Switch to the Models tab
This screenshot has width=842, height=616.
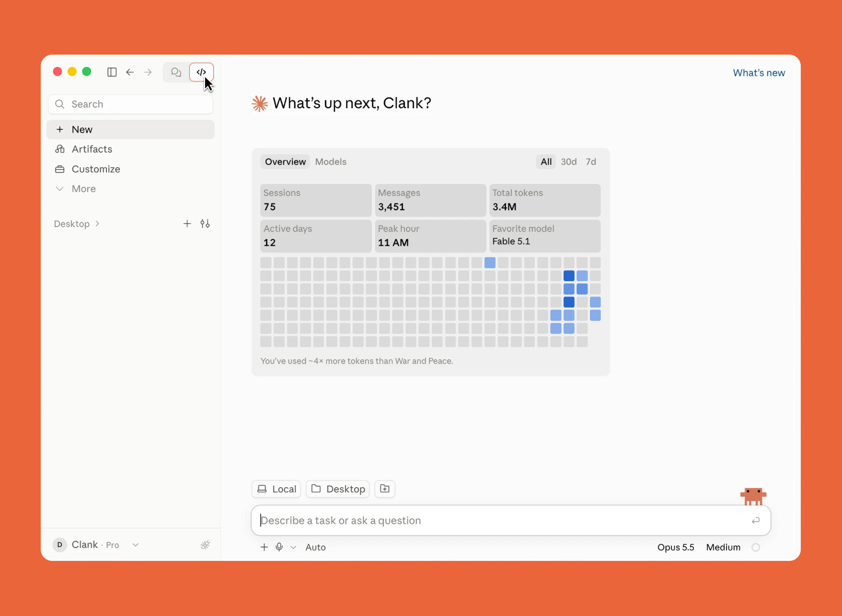[331, 162]
